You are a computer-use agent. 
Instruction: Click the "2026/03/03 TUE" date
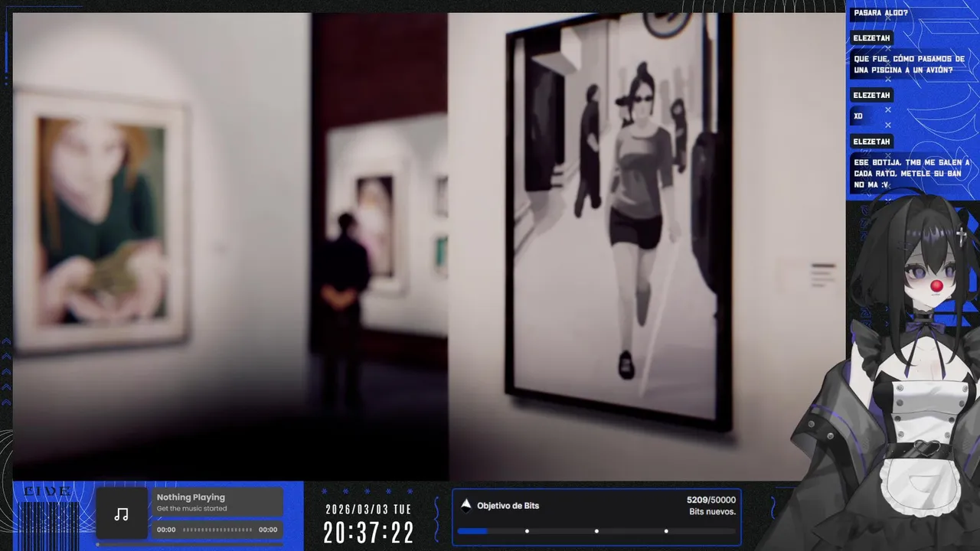pos(368,510)
